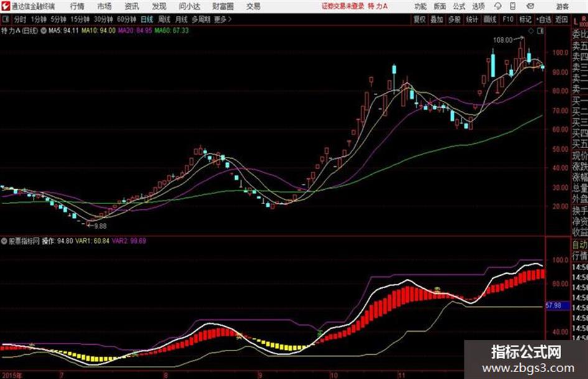Select the 周线 weekly period tab

click(164, 19)
